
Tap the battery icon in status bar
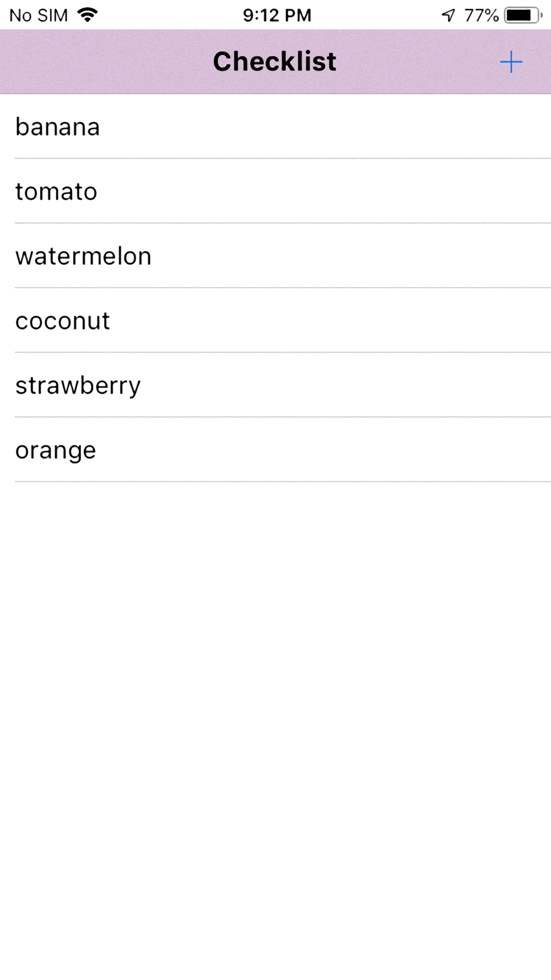pyautogui.click(x=523, y=15)
